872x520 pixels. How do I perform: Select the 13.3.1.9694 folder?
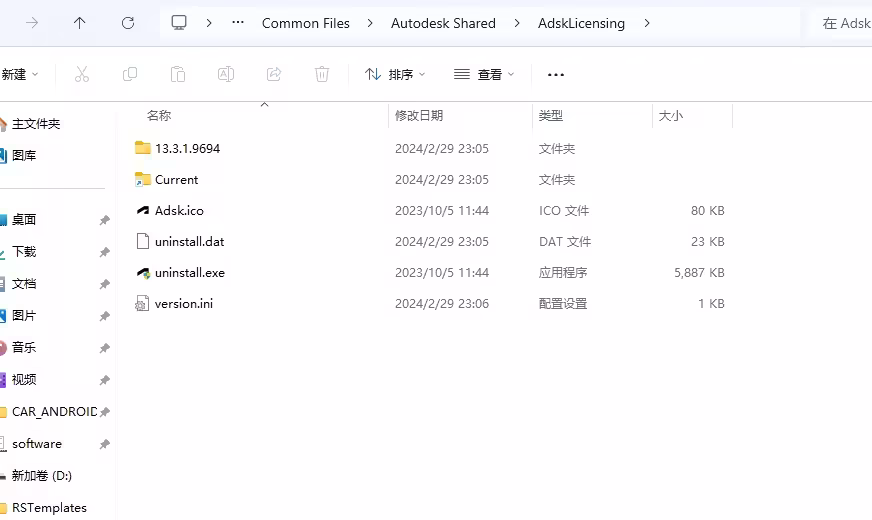pos(187,148)
